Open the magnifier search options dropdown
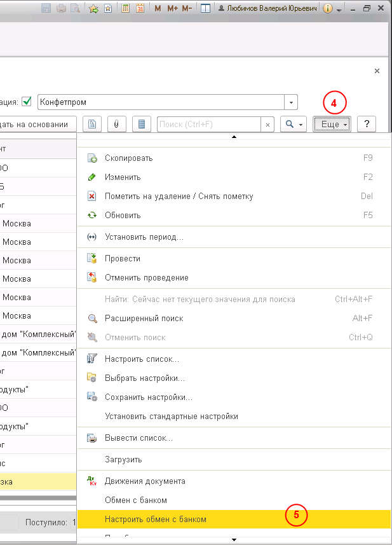Viewport: 392px width, 545px height. click(293, 125)
